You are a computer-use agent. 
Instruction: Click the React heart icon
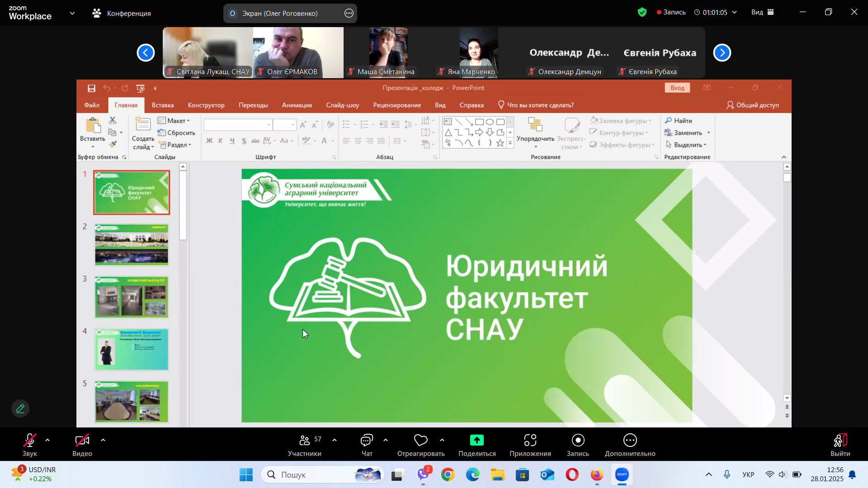pos(420,440)
